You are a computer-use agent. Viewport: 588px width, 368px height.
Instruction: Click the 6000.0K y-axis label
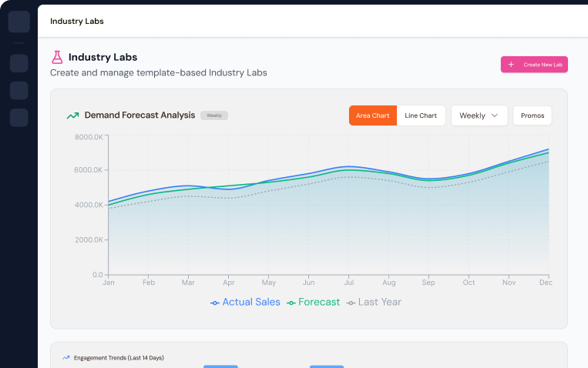(89, 170)
